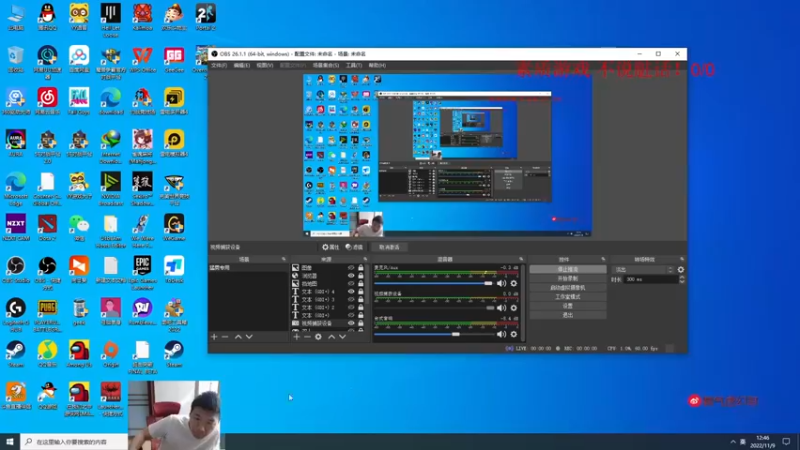Adjust 台式音频 volume slider
The height and width of the screenshot is (450, 800).
click(x=434, y=334)
